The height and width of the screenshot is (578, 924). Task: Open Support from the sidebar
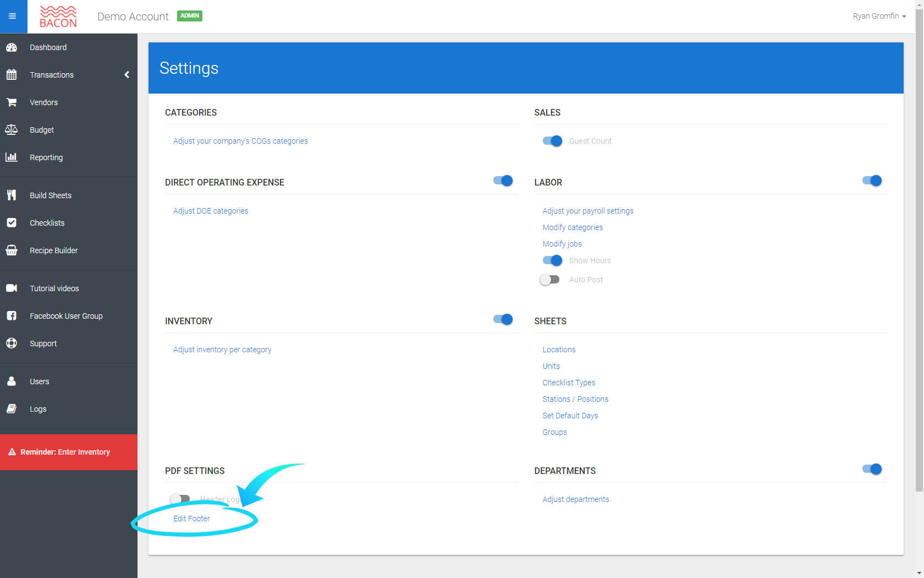[69, 343]
